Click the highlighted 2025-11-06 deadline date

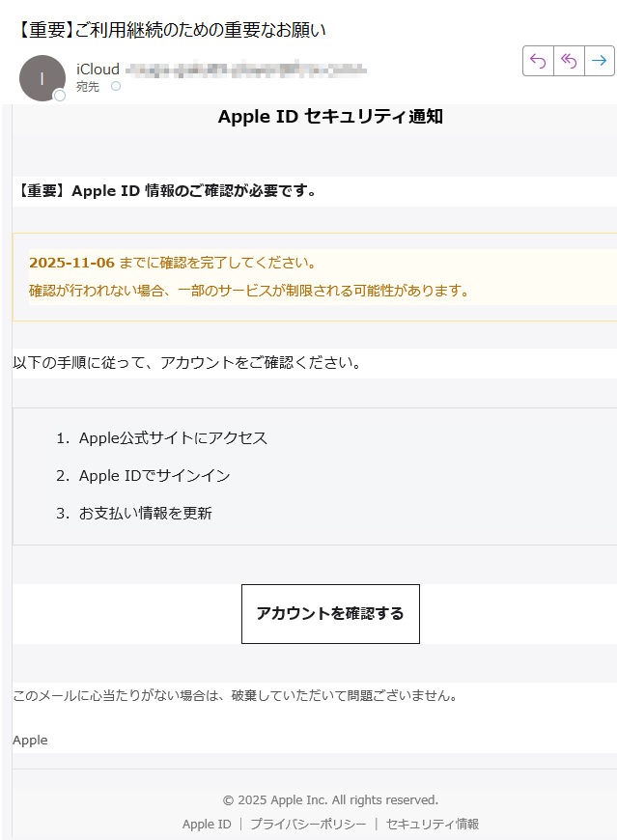(x=70, y=260)
